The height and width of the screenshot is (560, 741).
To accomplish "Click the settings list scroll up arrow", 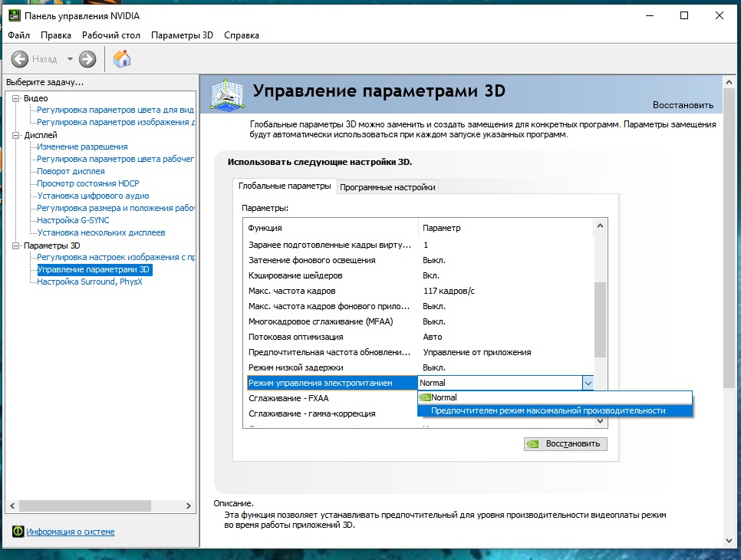I will [x=600, y=226].
